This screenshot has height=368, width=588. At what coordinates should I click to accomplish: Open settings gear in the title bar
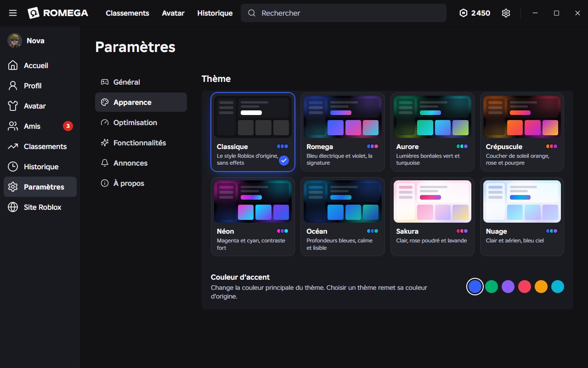click(x=506, y=13)
